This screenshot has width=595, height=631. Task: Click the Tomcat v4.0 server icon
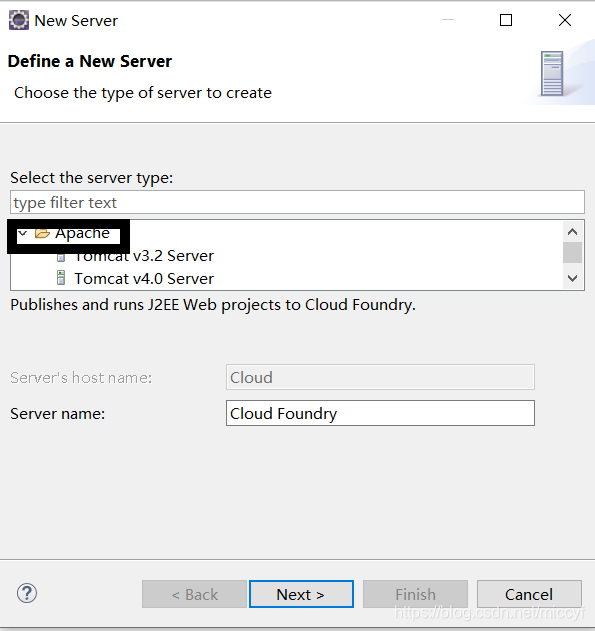pyautogui.click(x=61, y=278)
